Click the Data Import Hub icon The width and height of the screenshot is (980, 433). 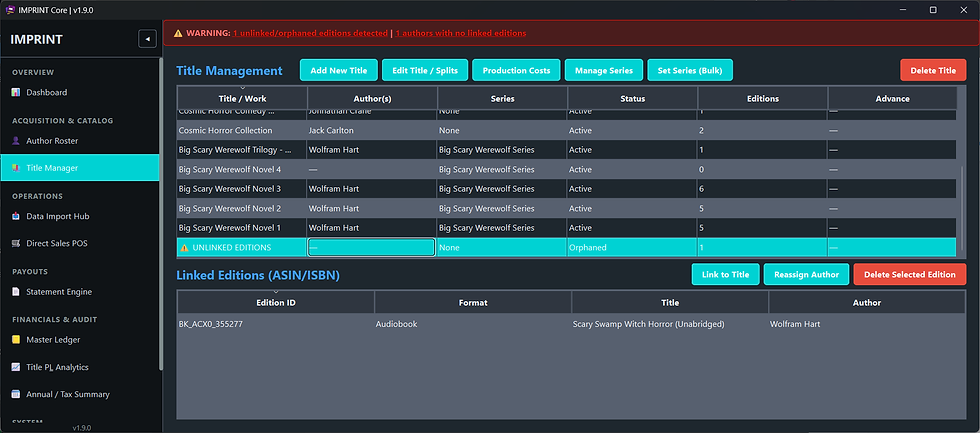[x=16, y=216]
